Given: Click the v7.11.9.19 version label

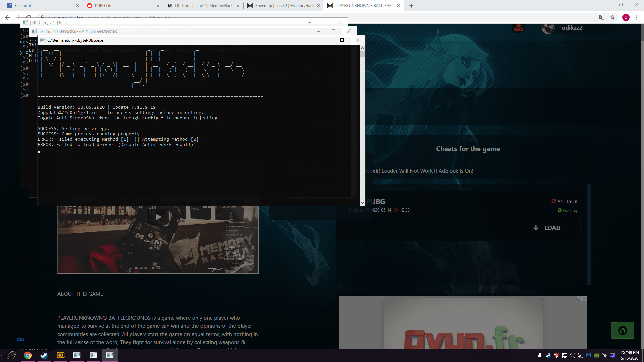Looking at the screenshot, I should pos(567,201).
